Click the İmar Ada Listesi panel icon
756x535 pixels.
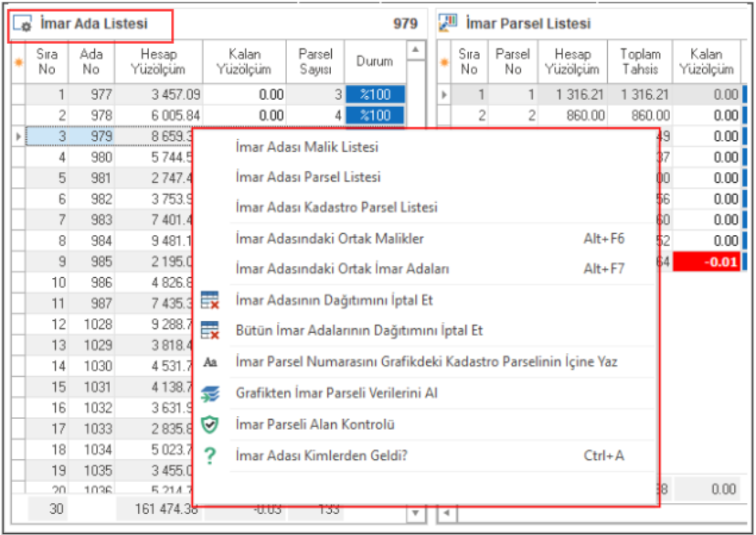(x=23, y=24)
